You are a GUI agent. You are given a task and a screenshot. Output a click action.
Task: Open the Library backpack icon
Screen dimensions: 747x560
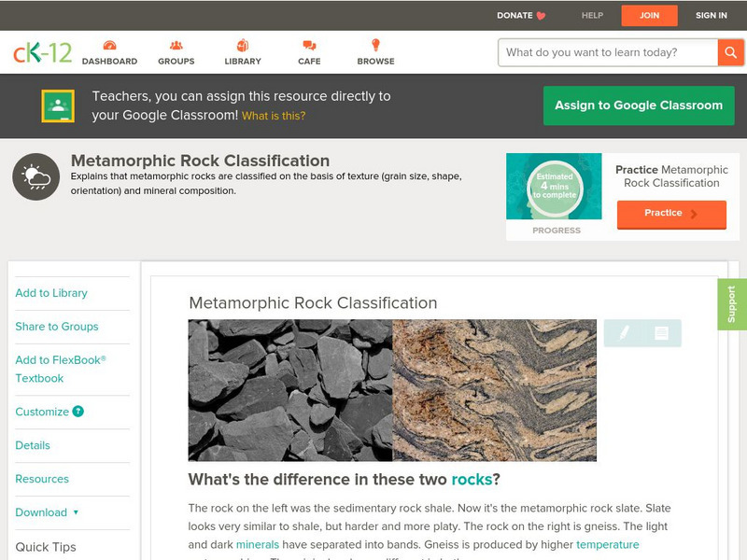click(x=243, y=45)
